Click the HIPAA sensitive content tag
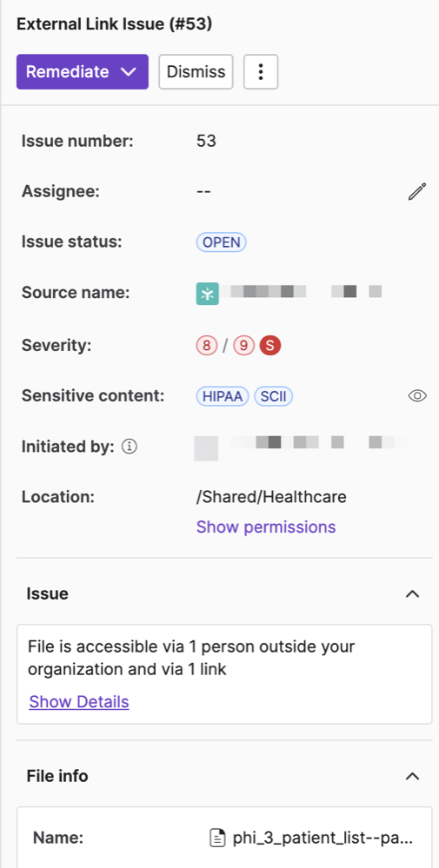 point(223,396)
